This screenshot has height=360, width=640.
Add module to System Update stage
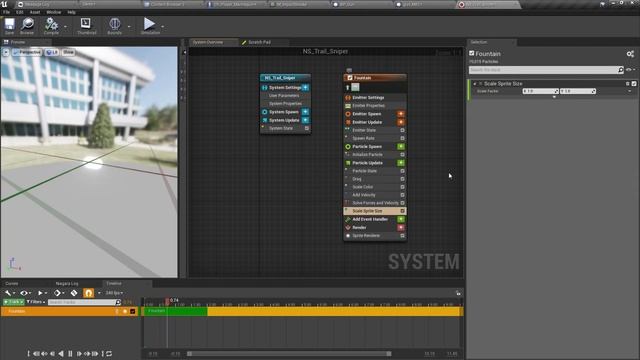tap(305, 120)
